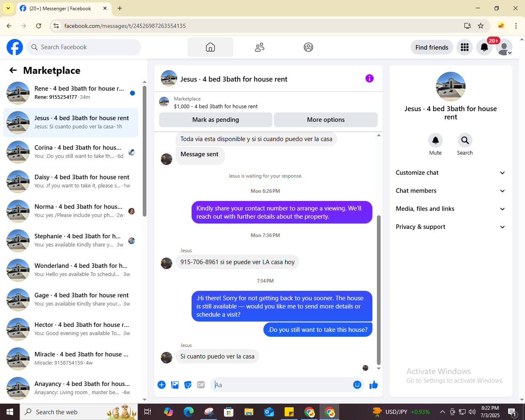Click More options button

pos(326,120)
